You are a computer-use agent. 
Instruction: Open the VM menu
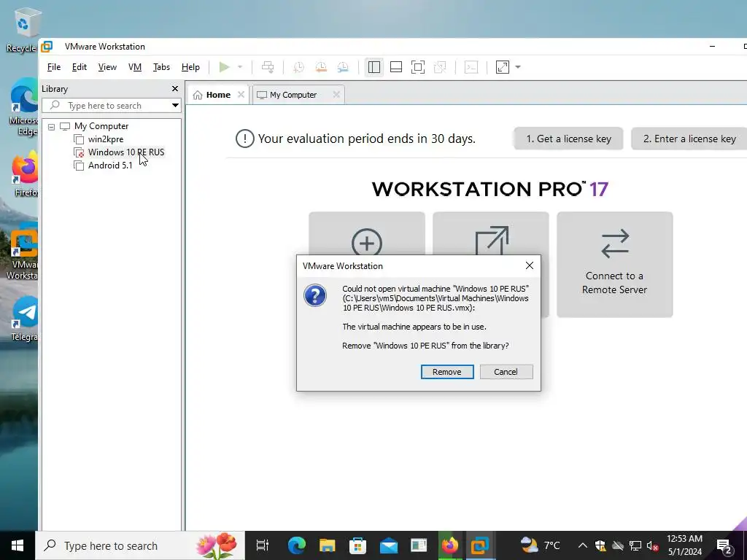tap(135, 67)
